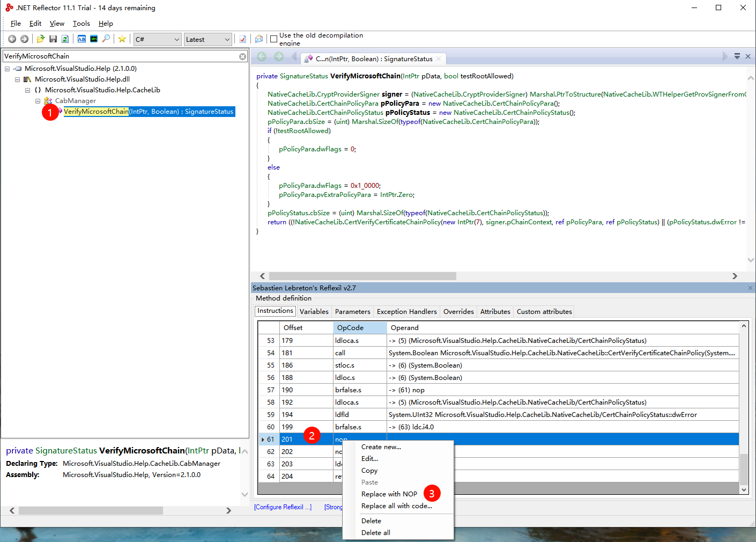Clear the search box with X icon
This screenshot has width=756, height=542.
tap(242, 56)
